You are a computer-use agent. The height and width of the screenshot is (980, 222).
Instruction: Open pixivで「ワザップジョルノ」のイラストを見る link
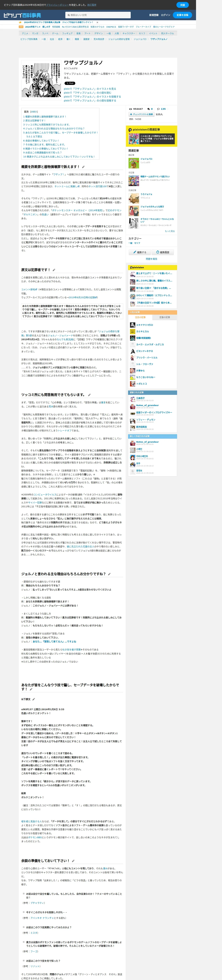pyautogui.click(x=90, y=89)
